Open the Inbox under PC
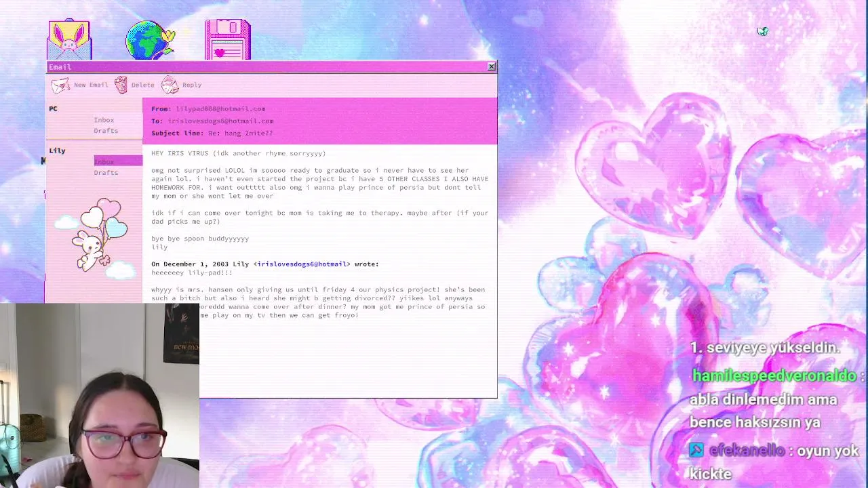Image resolution: width=868 pixels, height=488 pixels. pos(104,120)
